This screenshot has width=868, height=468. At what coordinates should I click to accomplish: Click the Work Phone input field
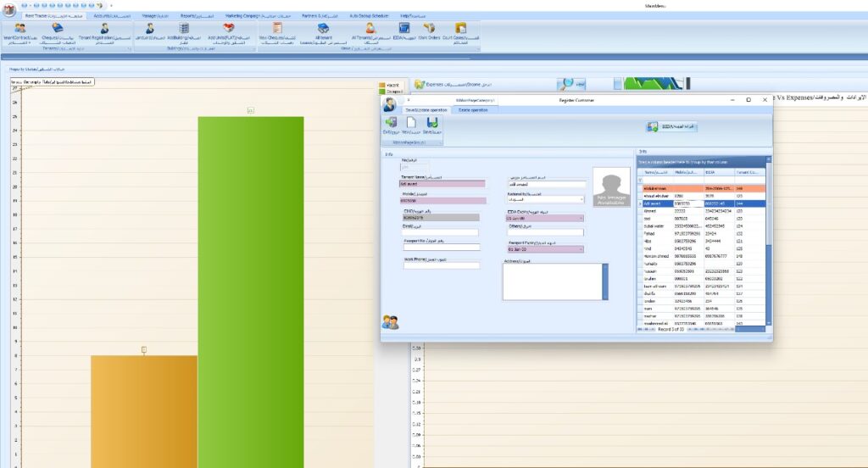pos(442,266)
